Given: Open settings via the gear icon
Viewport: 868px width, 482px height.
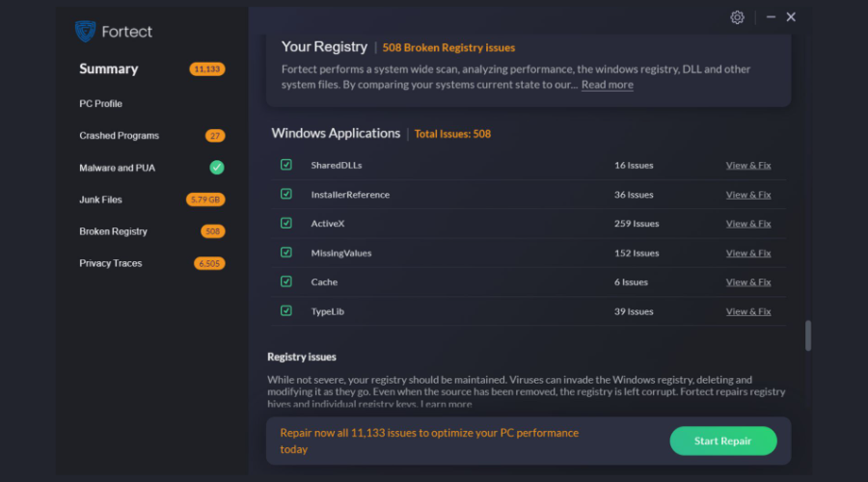Looking at the screenshot, I should (x=737, y=17).
